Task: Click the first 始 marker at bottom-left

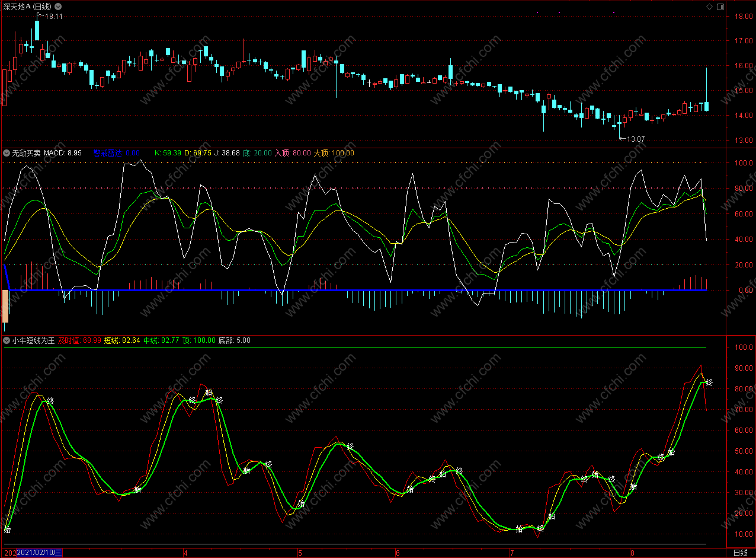Action: click(7, 529)
